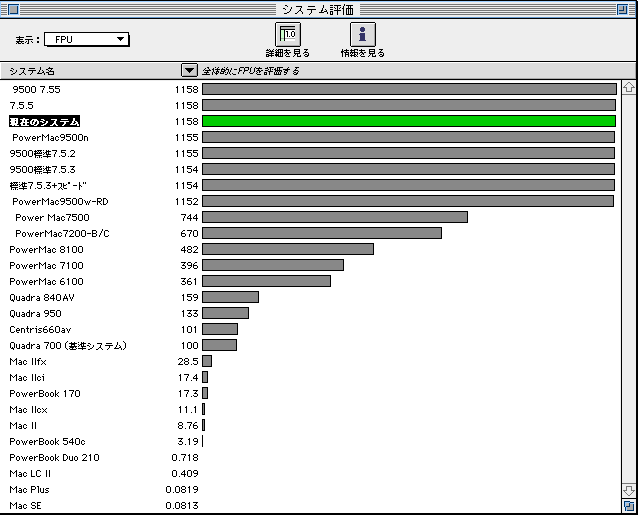Viewport: 638px width, 515px height.
Task: Select the Centris660av row
Action: 309,330
